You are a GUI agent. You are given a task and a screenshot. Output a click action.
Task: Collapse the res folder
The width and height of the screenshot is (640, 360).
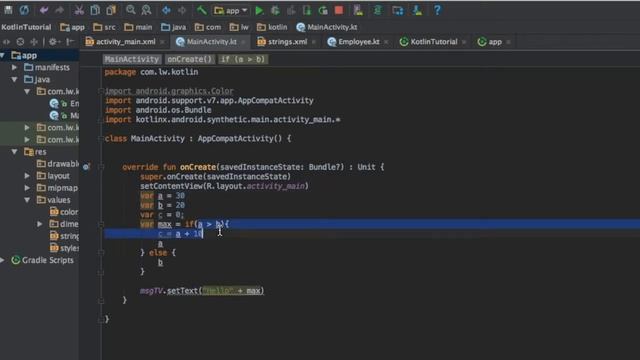[14, 152]
